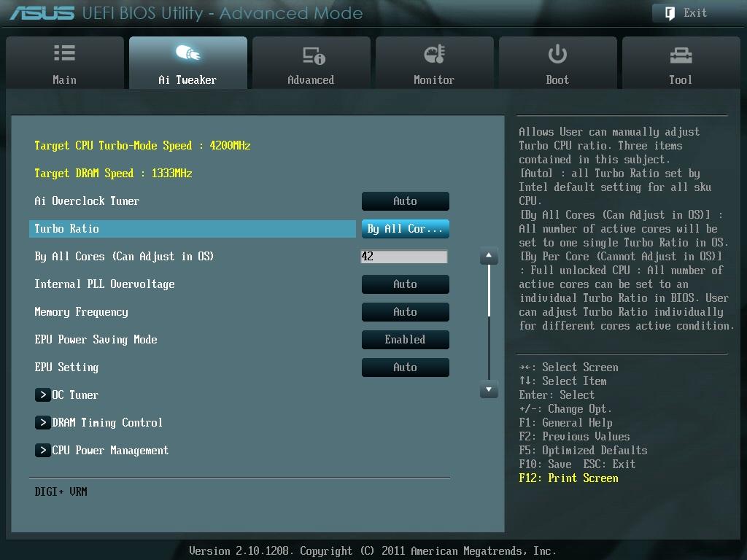Go to the Monitor tab
The height and width of the screenshot is (560, 747).
click(x=435, y=63)
